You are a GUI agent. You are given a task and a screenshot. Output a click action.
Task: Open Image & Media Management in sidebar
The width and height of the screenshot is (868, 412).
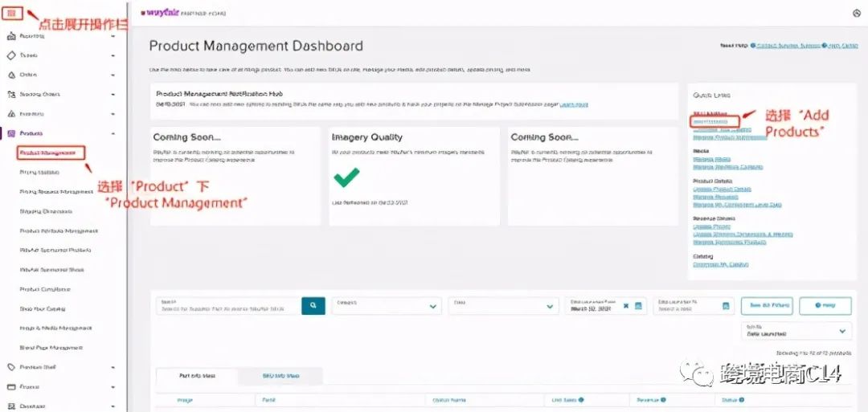click(x=55, y=328)
